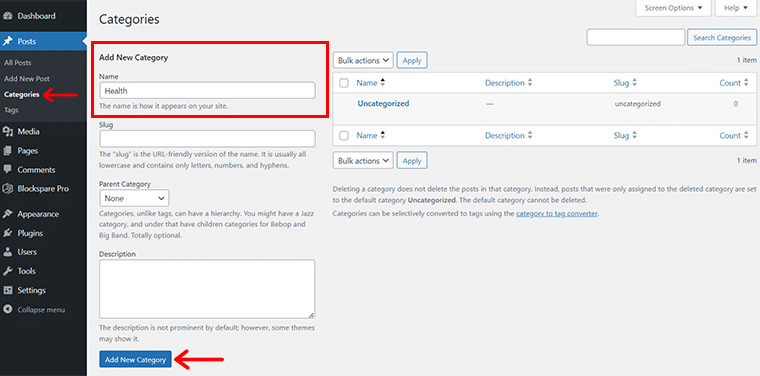The image size is (760, 376).
Task: Focus the category search input box
Action: 635,37
